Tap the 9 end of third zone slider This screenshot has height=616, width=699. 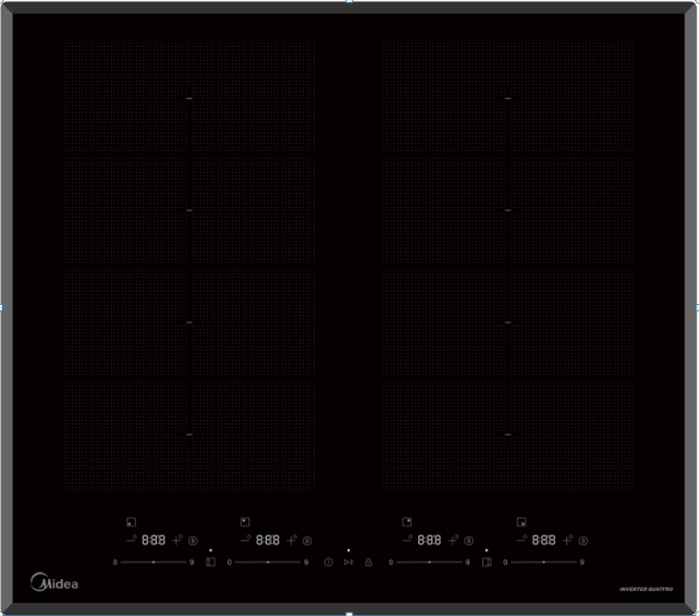pyautogui.click(x=467, y=562)
